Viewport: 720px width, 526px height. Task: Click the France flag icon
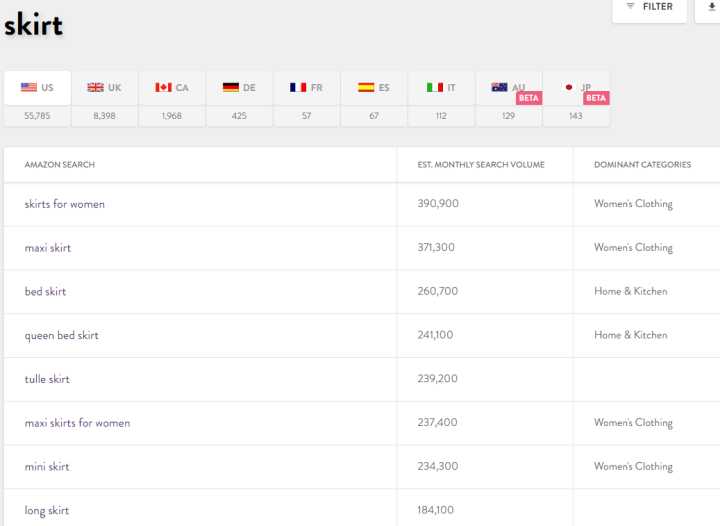pos(298,88)
